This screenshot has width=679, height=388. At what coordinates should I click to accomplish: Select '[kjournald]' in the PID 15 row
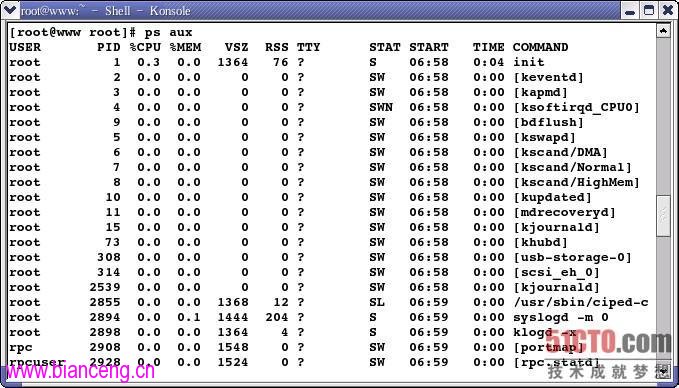click(556, 227)
